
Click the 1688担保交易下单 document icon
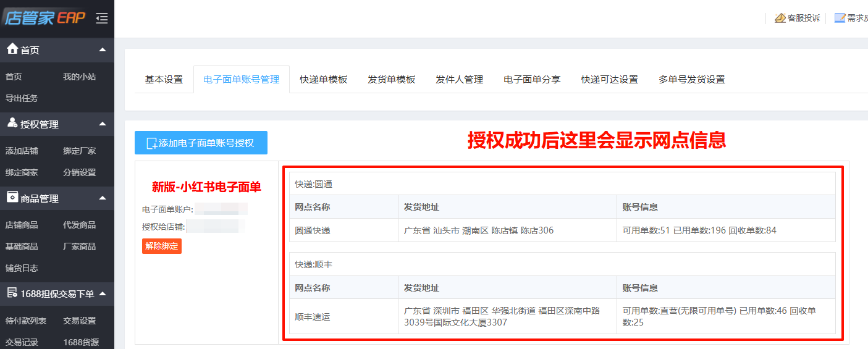[x=12, y=293]
